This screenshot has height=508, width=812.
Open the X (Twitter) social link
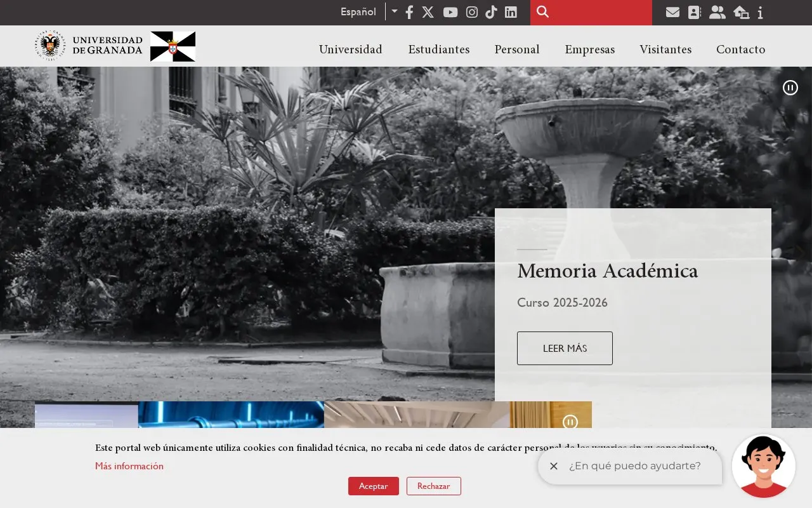pyautogui.click(x=428, y=12)
